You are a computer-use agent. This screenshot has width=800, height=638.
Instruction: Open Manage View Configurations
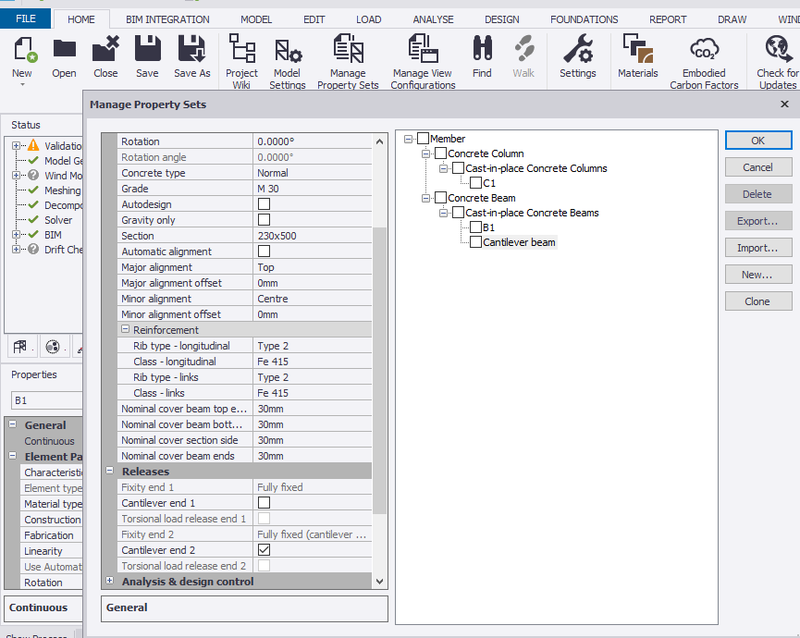click(x=423, y=48)
